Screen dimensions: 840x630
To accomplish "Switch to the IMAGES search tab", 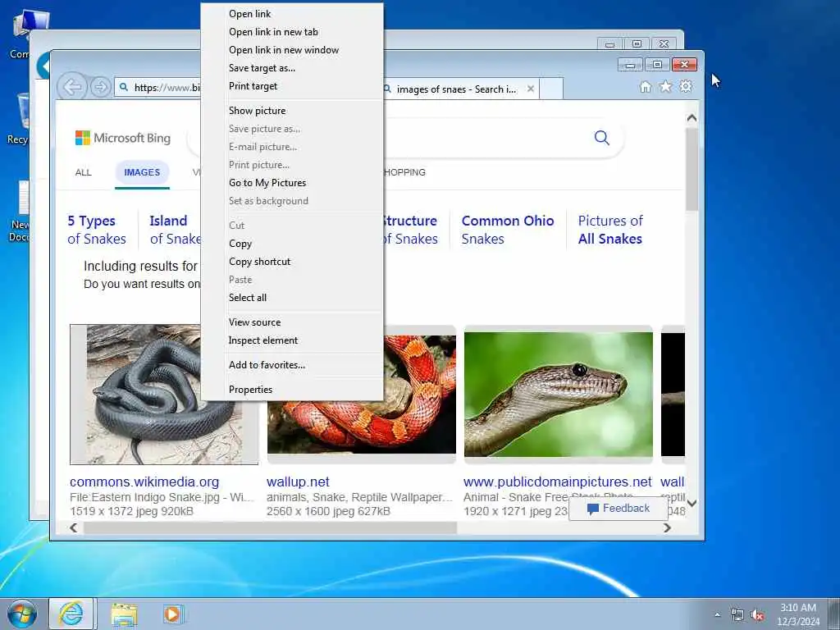I will pyautogui.click(x=142, y=172).
